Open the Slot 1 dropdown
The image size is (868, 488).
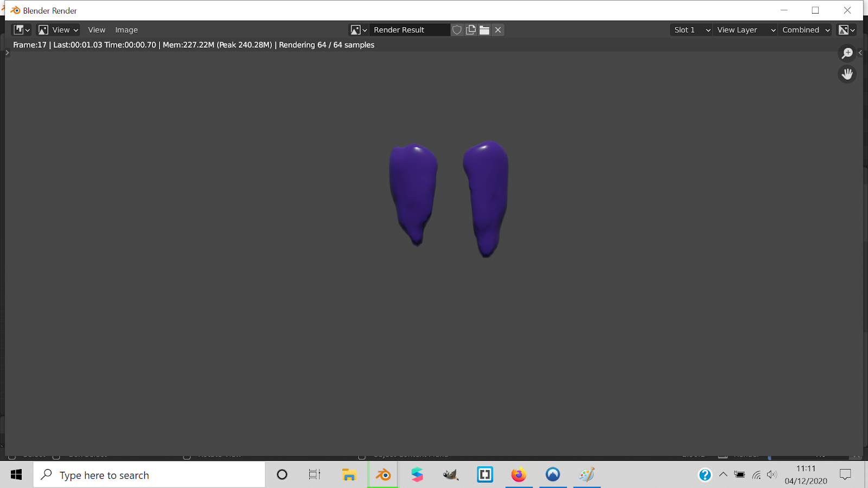click(691, 30)
